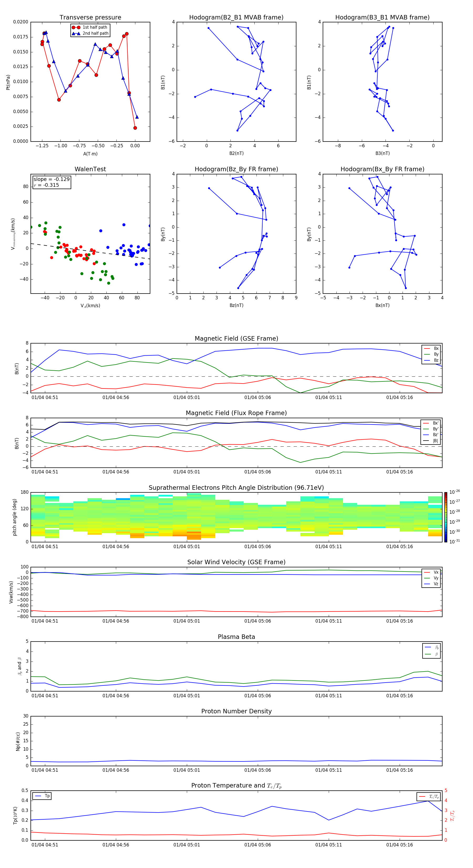This screenshot has height=868, width=473.
Task: Click the 'Pt(nPa)' y-axis label
Action: [x=8, y=82]
